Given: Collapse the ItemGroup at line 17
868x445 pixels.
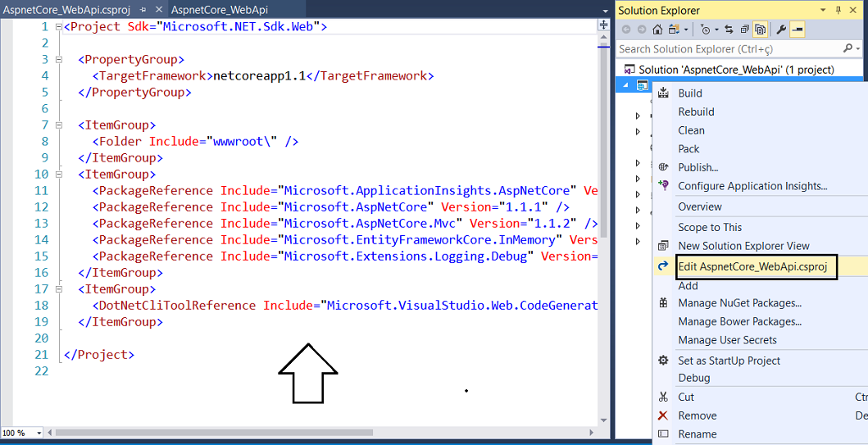Looking at the screenshot, I should [x=59, y=289].
